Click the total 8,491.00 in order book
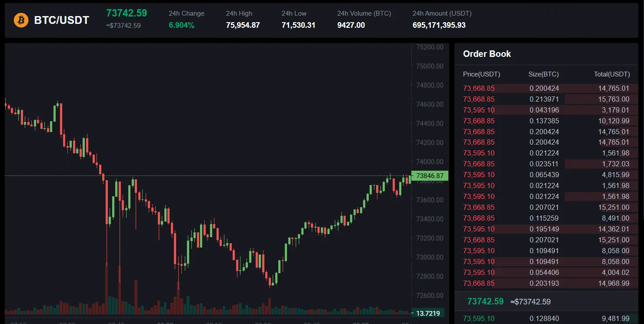Screen dimensions: 644x324 click(x=616, y=218)
